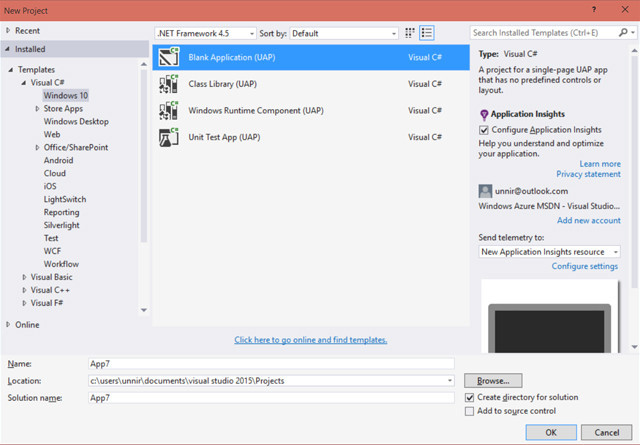Switch to medium icons list view
The image size is (640, 445).
pos(427,33)
